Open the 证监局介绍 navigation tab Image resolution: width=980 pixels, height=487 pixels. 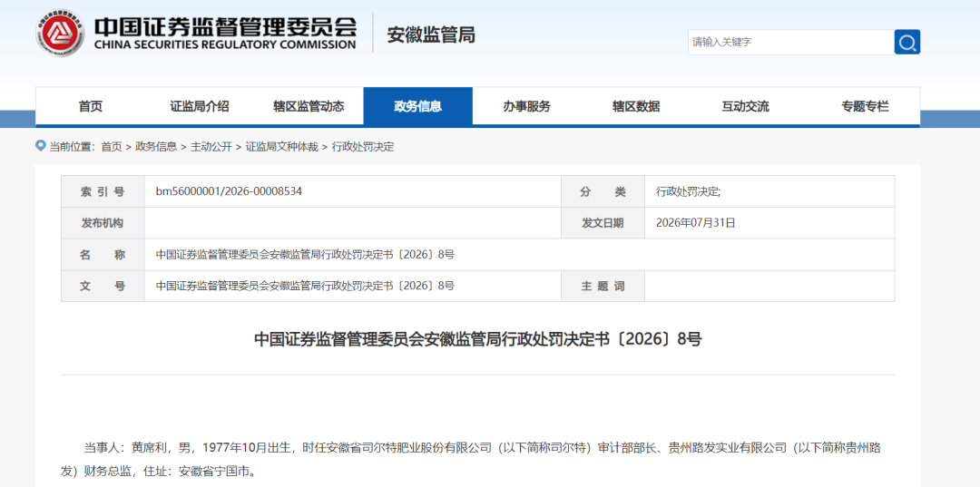(200, 106)
